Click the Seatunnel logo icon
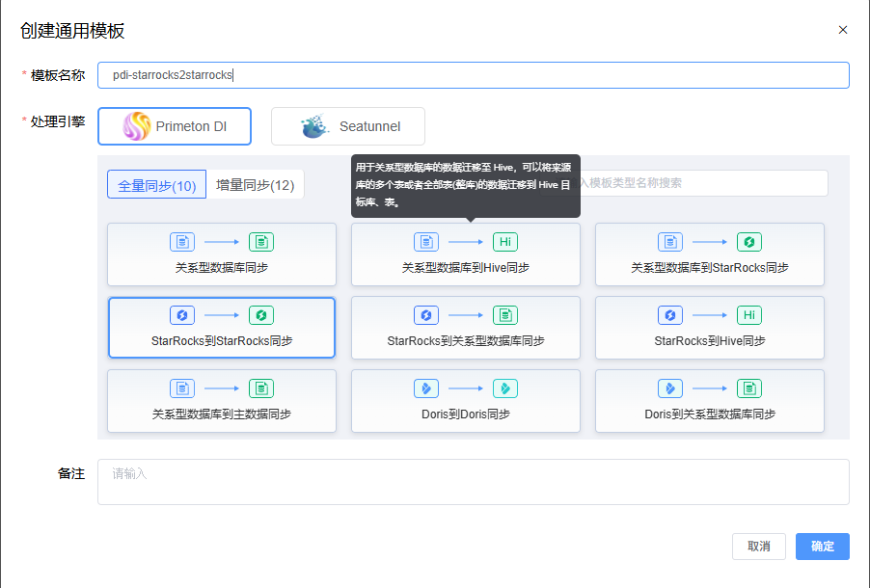The width and height of the screenshot is (870, 588). coord(314,126)
